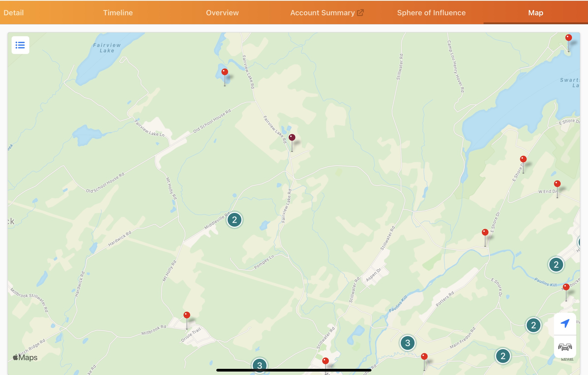Open the Detail tab
Screen dimensions: 588x375
pyautogui.click(x=14, y=13)
